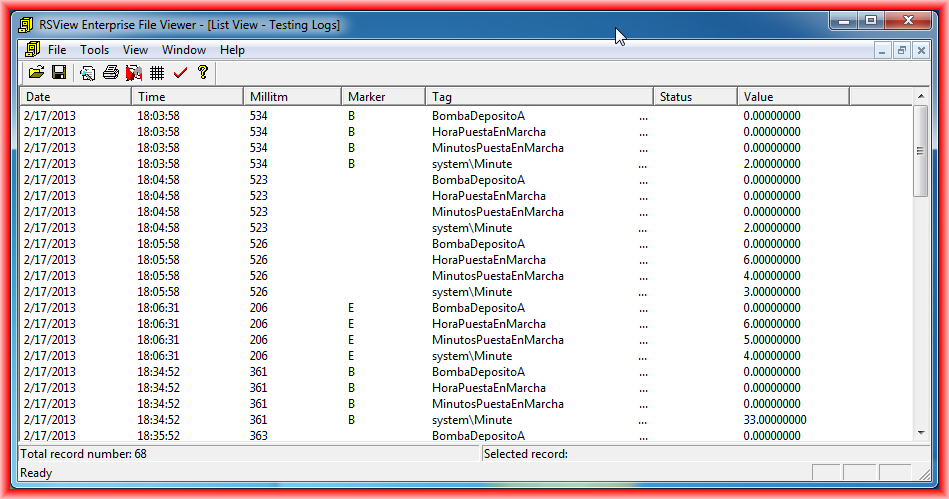
Task: Toggle the grid view toolbar icon
Action: coord(157,72)
